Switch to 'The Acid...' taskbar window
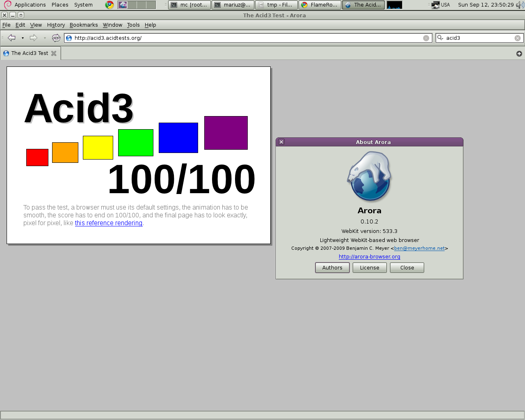The height and width of the screenshot is (420, 525). tap(363, 5)
